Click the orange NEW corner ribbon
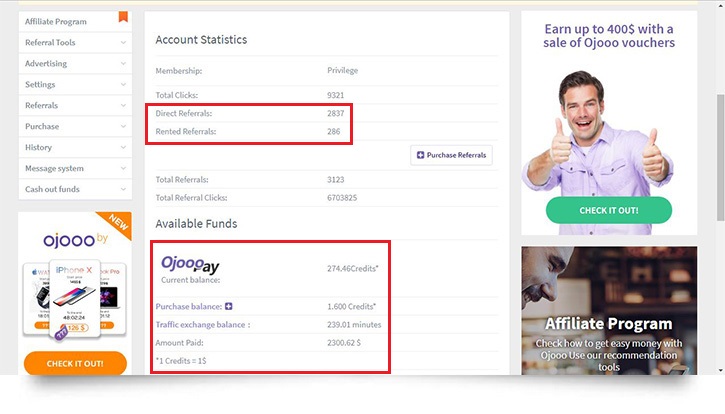The width and height of the screenshot is (725, 414). [116, 224]
